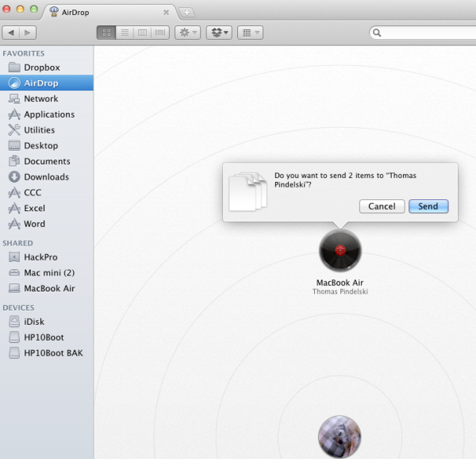Click the HackPro computer icon
This screenshot has height=459, width=476.
[14, 257]
